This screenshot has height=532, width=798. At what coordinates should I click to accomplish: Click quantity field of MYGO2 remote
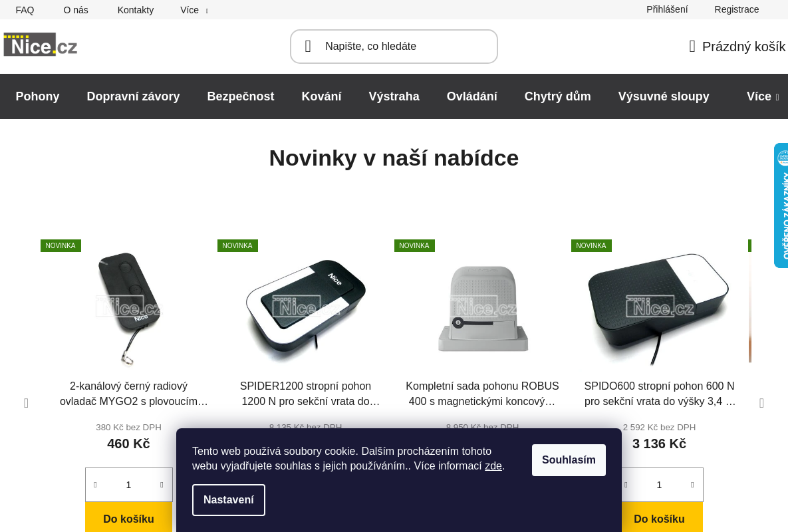pyautogui.click(x=128, y=485)
